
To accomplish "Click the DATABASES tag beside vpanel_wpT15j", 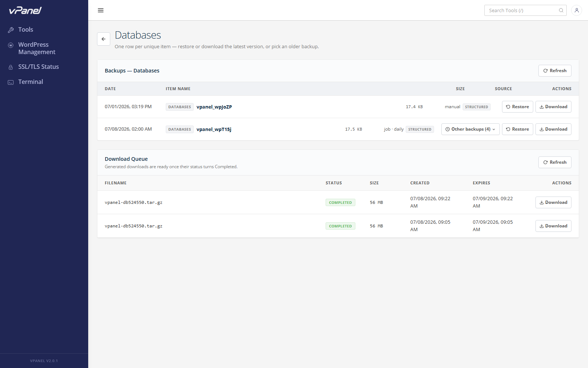I will coord(180,130).
